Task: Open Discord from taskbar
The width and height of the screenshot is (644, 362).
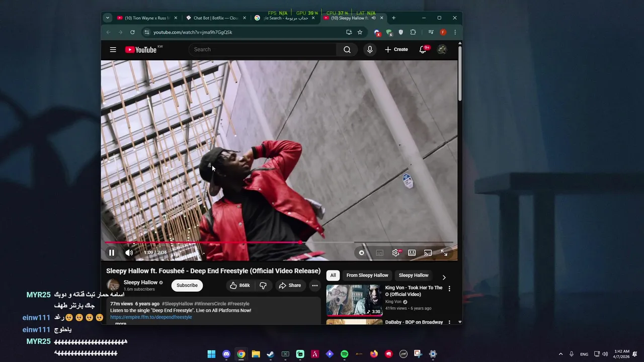Action: (226, 354)
